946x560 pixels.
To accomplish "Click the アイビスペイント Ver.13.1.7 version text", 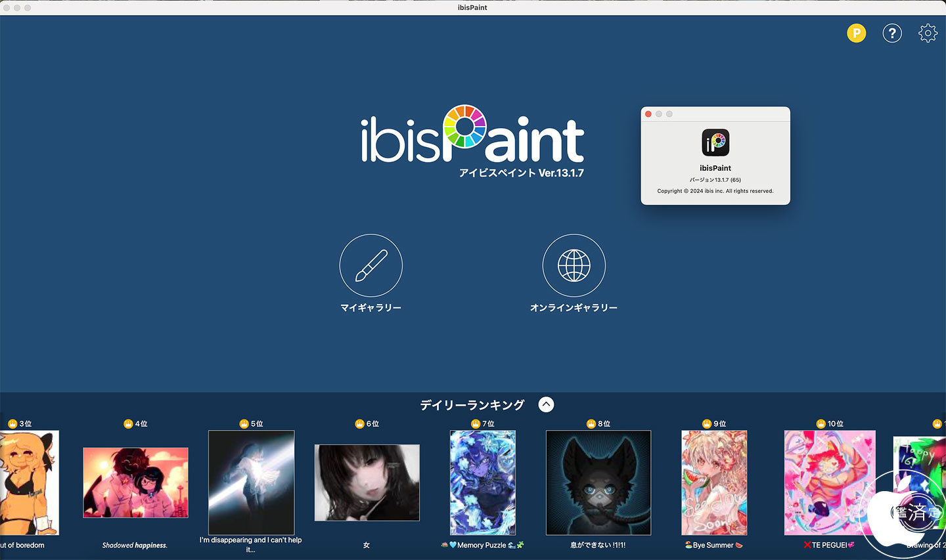I will click(x=521, y=173).
